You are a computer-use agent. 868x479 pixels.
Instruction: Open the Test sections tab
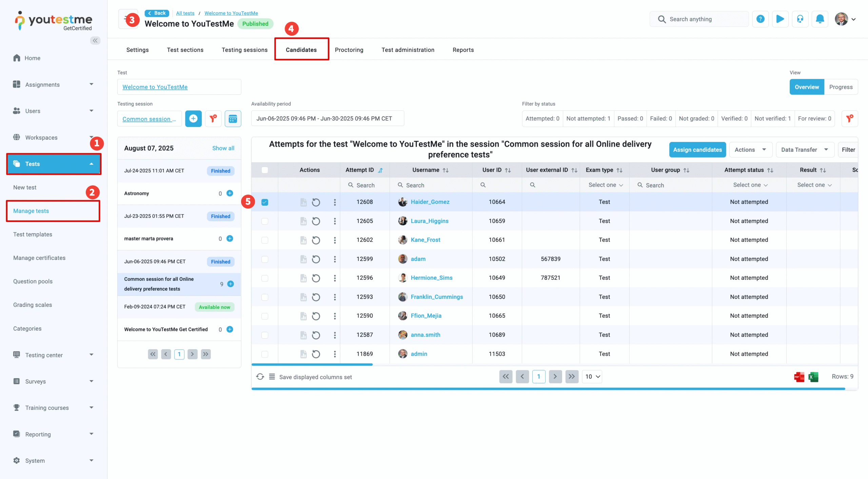(185, 50)
